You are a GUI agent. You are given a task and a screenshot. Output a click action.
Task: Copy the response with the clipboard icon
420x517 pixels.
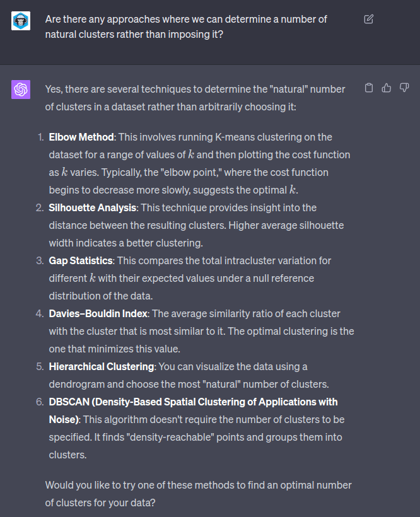coord(369,88)
